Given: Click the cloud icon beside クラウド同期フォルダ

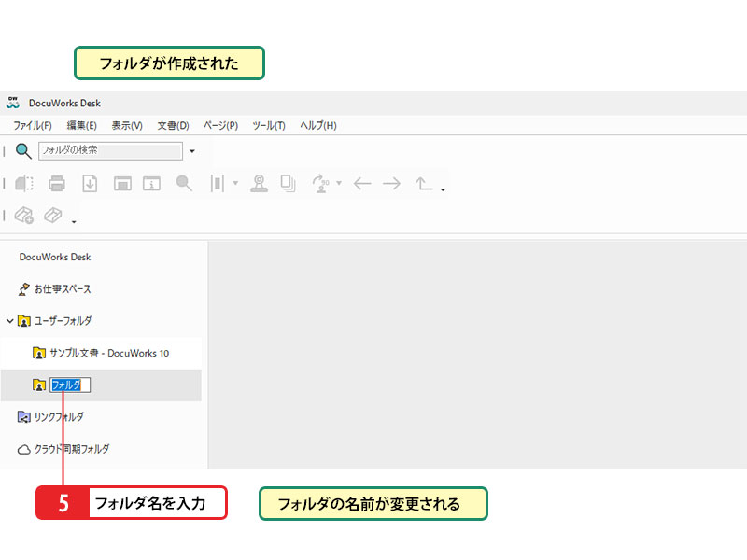Looking at the screenshot, I should (x=24, y=450).
